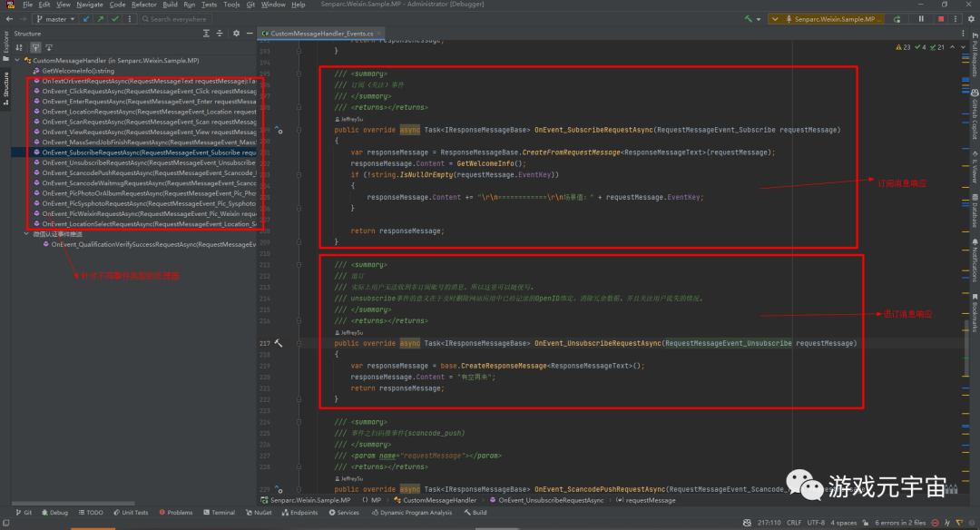This screenshot has width=980, height=530.
Task: Toggle fold marker at line 217 method
Action: click(x=299, y=343)
